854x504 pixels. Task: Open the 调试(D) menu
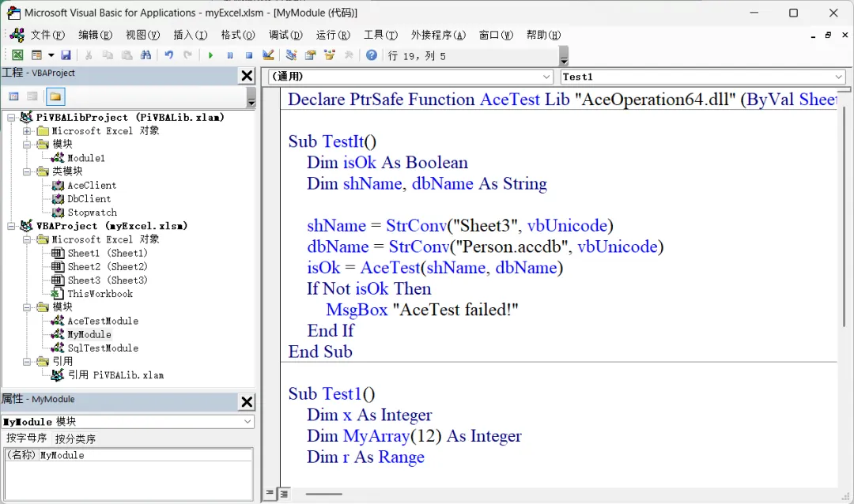[285, 35]
